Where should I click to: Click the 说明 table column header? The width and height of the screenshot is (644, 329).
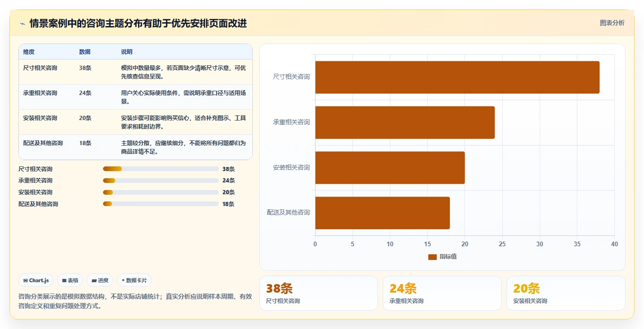(x=127, y=52)
